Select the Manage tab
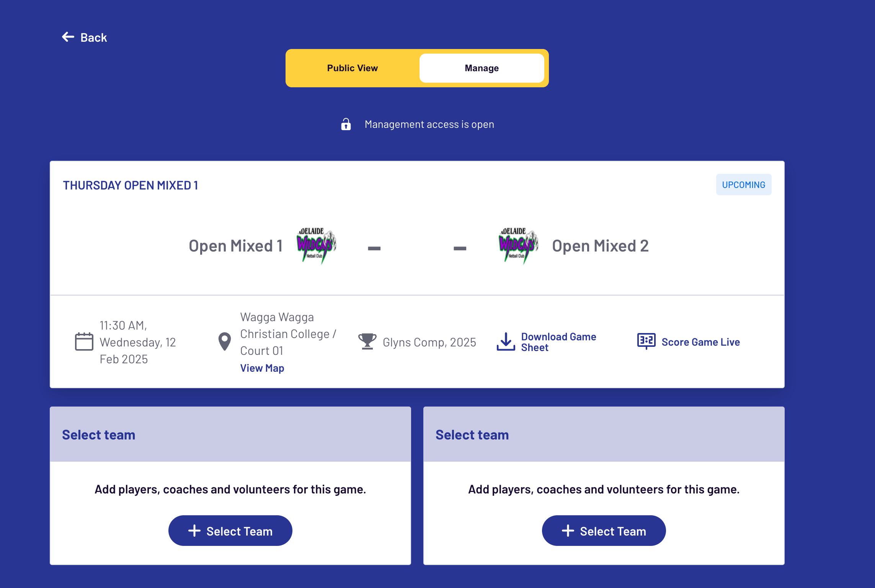Screen dimensions: 875x588 [482, 68]
